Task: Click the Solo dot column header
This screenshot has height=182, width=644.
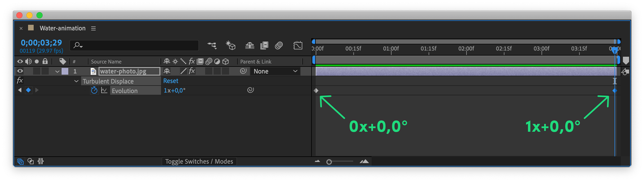Action: pos(37,61)
